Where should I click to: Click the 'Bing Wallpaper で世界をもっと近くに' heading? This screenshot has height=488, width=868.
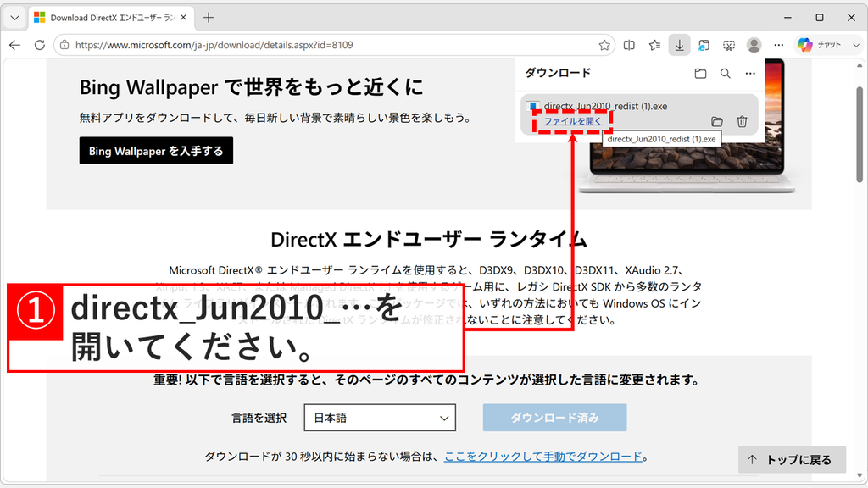tap(251, 87)
